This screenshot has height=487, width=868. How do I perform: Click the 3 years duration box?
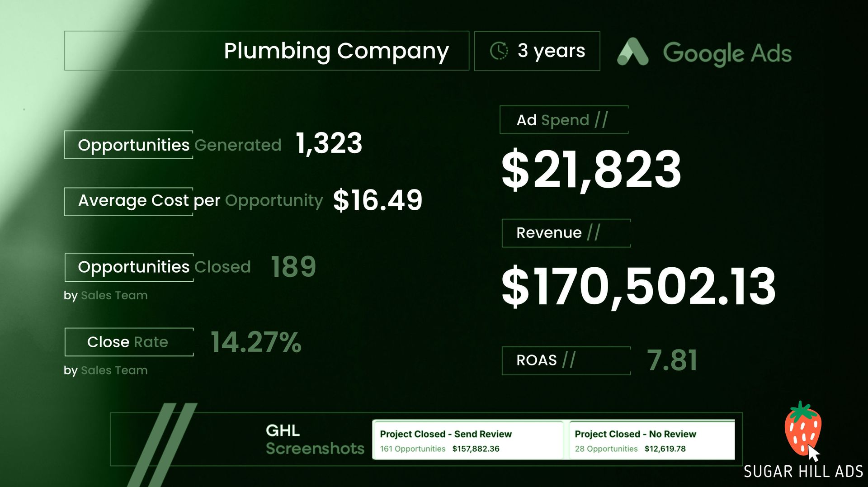pos(537,51)
